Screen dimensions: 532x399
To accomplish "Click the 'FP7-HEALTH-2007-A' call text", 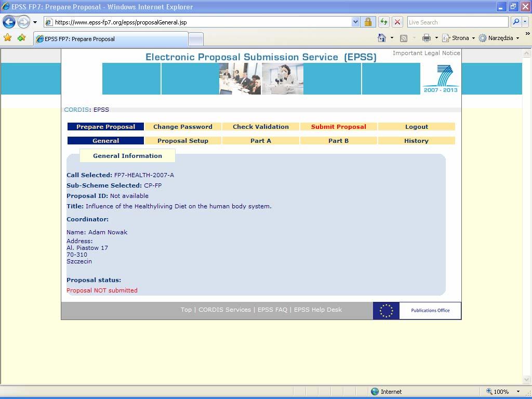I will click(144, 175).
